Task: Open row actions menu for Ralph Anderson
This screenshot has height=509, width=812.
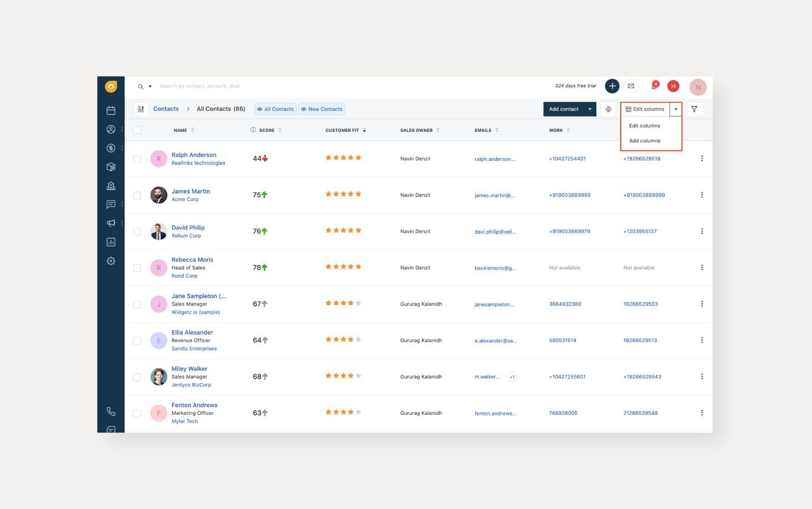Action: pyautogui.click(x=702, y=159)
